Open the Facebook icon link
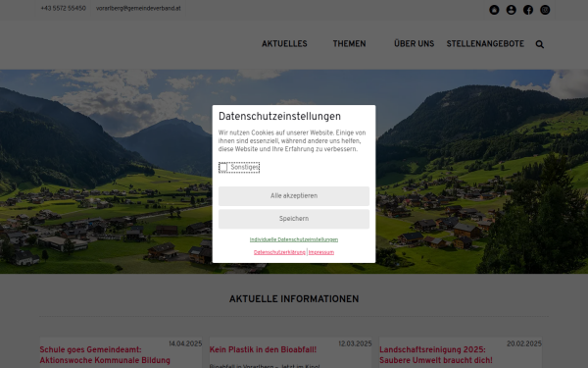Viewport: 588px width, 368px height. [x=528, y=10]
